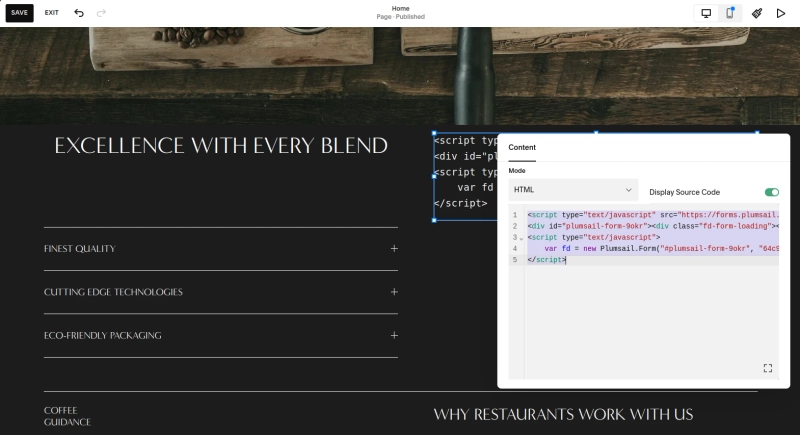Expand code editor to fullscreen
The height and width of the screenshot is (435, 800).
click(767, 368)
